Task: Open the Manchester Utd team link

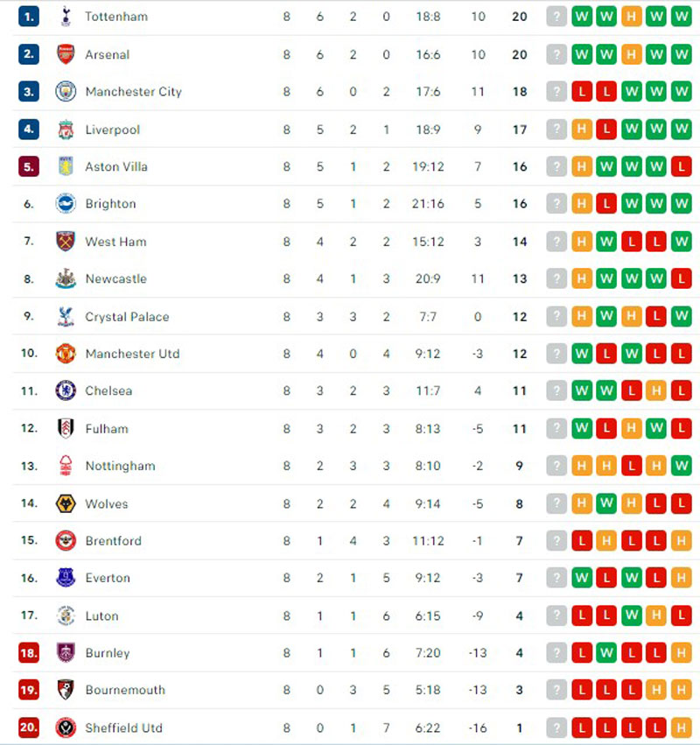Action: [x=132, y=354]
